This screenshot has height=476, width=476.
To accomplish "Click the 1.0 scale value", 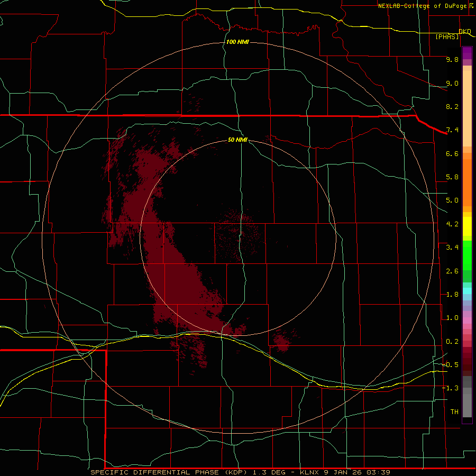I will (x=452, y=318).
